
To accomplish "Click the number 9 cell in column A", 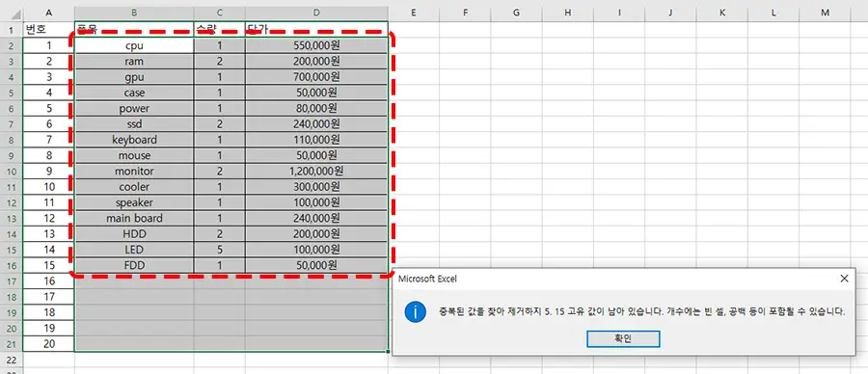I will tap(49, 171).
